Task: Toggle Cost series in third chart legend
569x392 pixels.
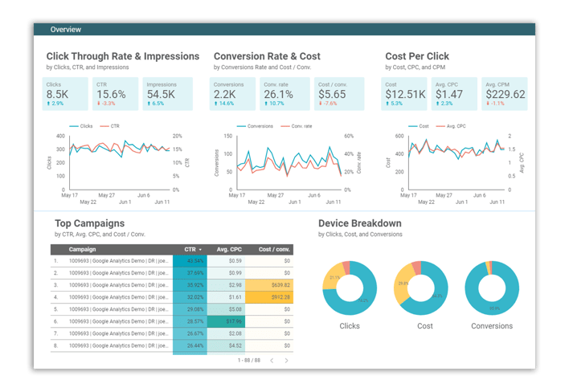Action: pyautogui.click(x=419, y=126)
